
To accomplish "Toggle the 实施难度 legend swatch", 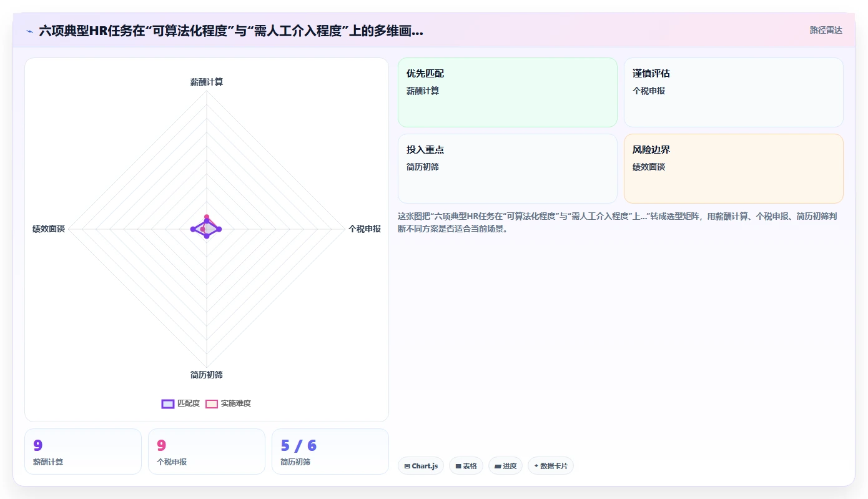I will point(212,403).
